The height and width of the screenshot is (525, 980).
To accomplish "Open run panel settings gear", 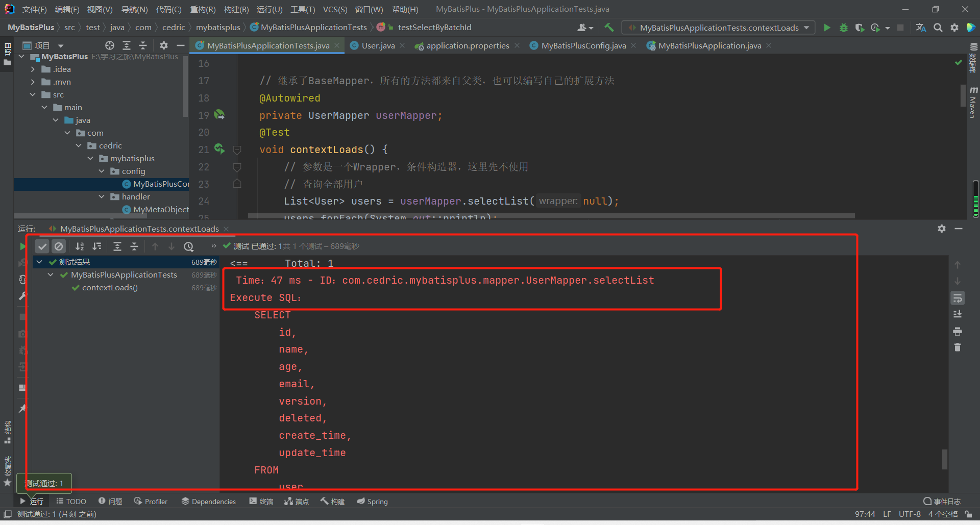I will (942, 229).
